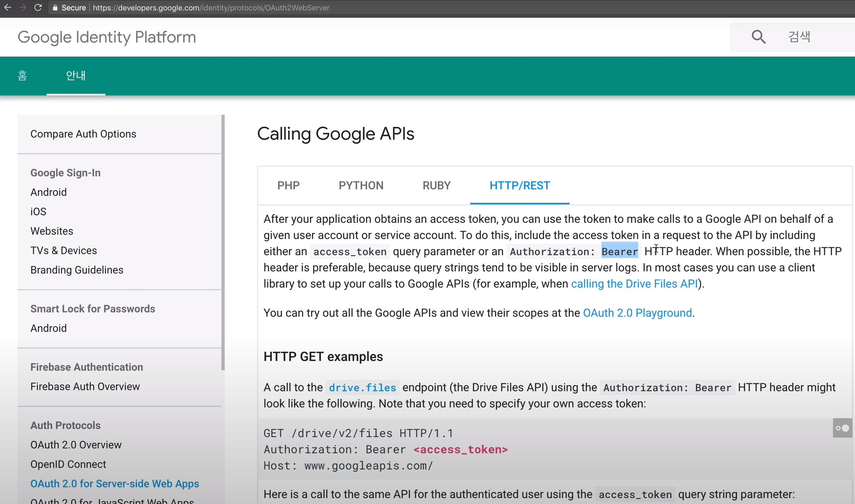Click the browser address bar
Screen dimensions: 855x504
211,8
